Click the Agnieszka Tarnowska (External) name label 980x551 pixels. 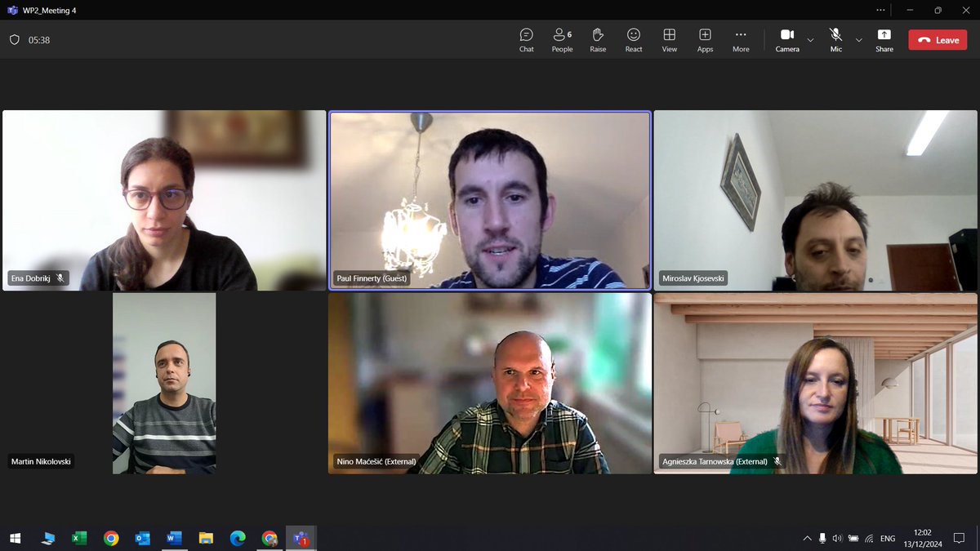[x=715, y=461]
